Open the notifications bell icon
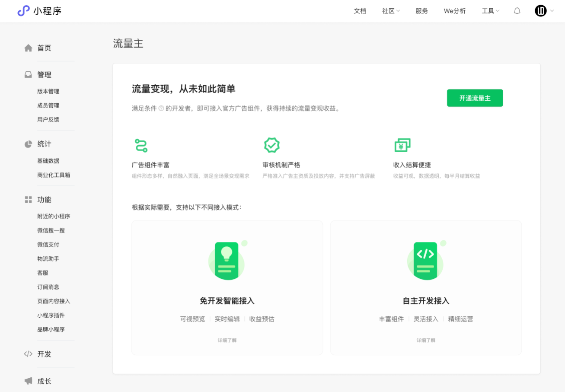The height and width of the screenshot is (392, 565). click(x=517, y=11)
